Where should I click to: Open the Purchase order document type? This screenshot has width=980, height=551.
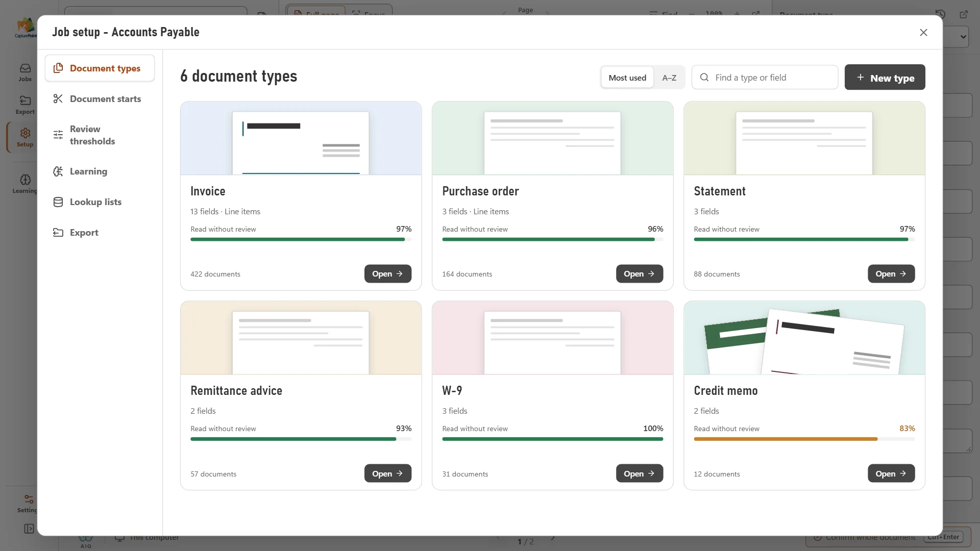point(640,273)
